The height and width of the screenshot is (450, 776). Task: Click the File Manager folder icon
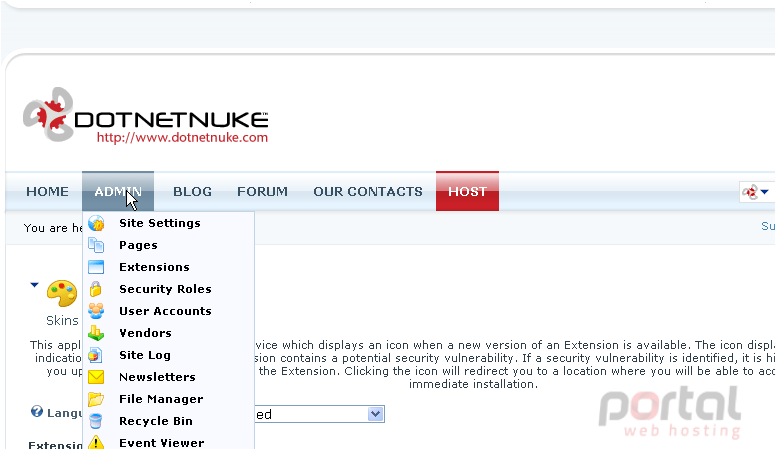[x=96, y=399]
